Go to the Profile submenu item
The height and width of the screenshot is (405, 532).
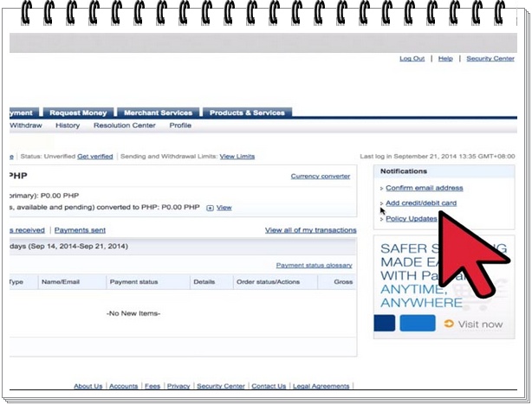click(180, 125)
